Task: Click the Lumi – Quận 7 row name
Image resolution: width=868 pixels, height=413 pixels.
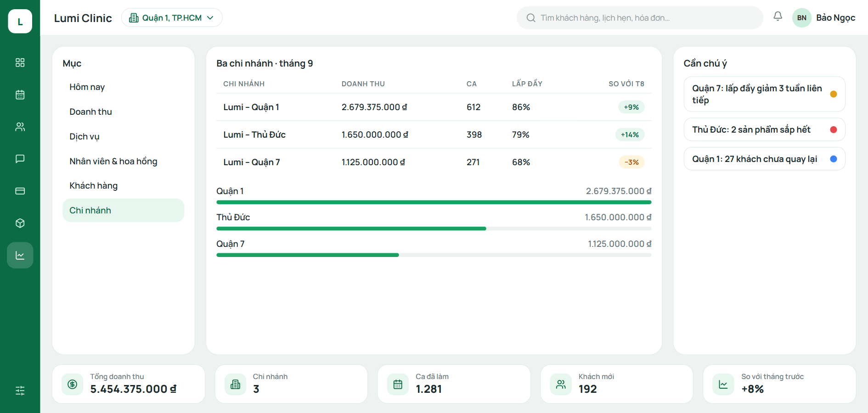Action: coord(252,162)
